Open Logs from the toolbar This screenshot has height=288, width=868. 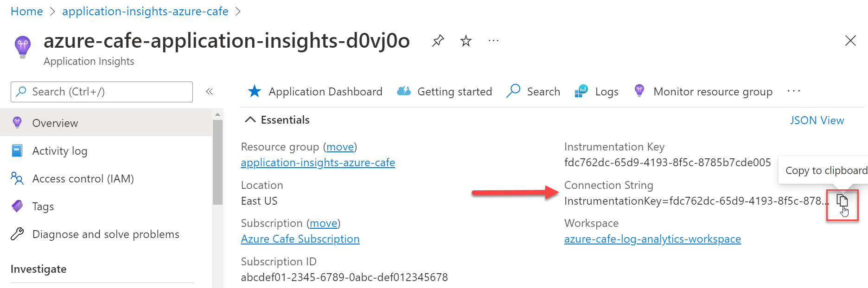(x=596, y=92)
